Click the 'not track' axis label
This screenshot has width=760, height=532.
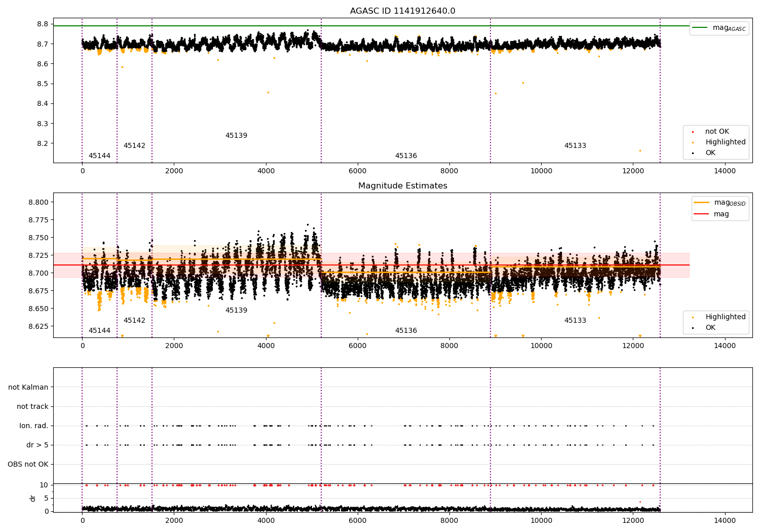[x=32, y=406]
